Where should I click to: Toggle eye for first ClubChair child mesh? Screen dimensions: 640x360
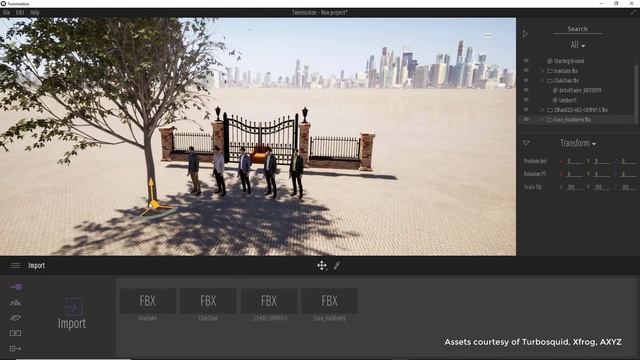pos(526,90)
